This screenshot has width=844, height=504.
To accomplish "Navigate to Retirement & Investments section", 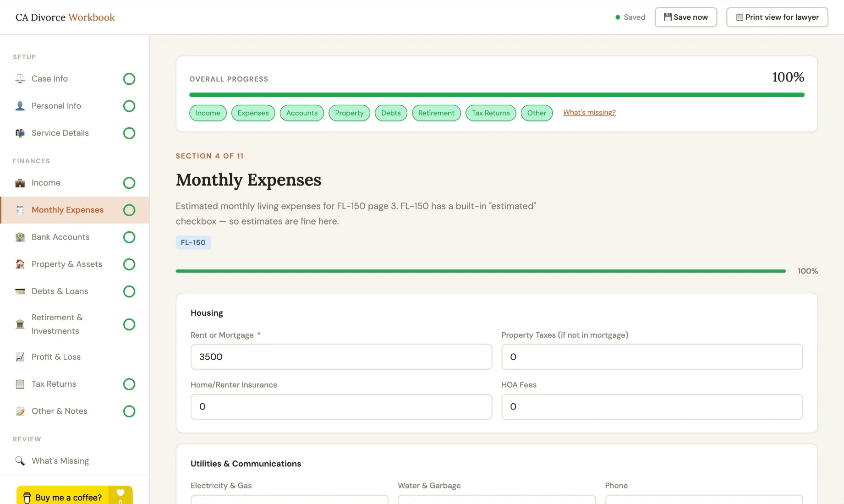I will 75,324.
